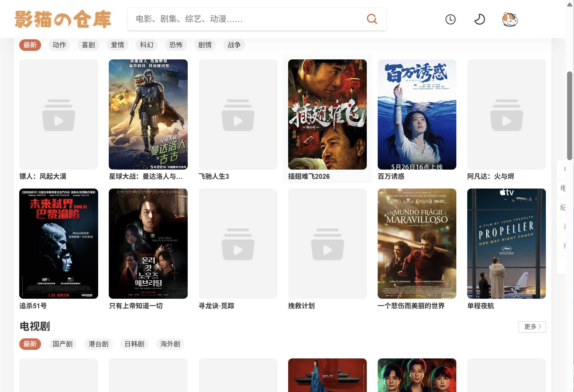The width and height of the screenshot is (574, 392).
Task: Select the 动作 movie genre filter
Action: coord(59,45)
